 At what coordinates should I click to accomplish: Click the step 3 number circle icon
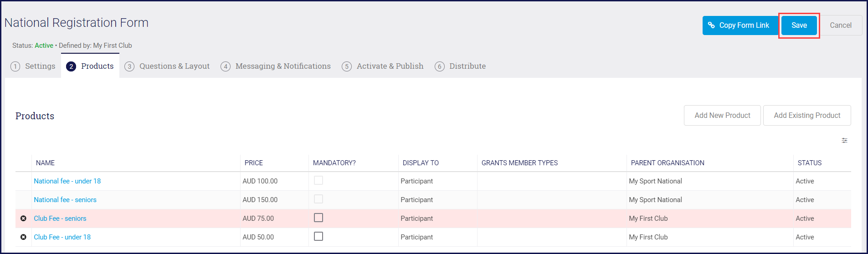(x=129, y=66)
